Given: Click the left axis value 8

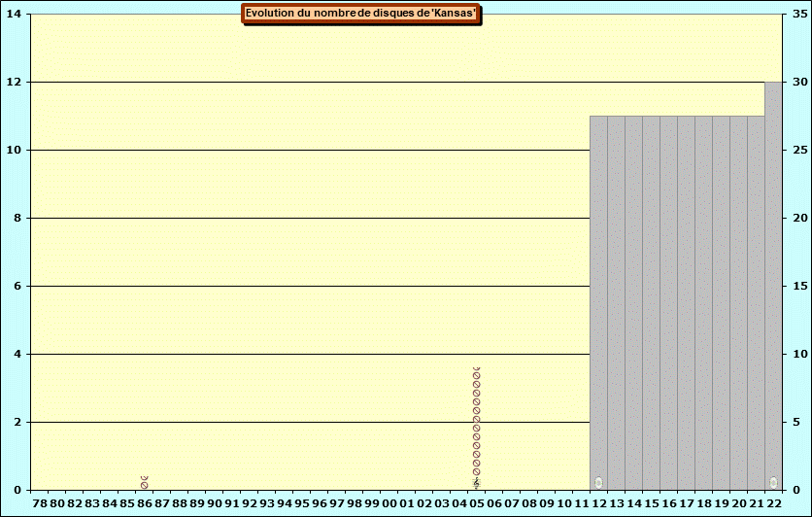Looking at the screenshot, I should [17, 219].
